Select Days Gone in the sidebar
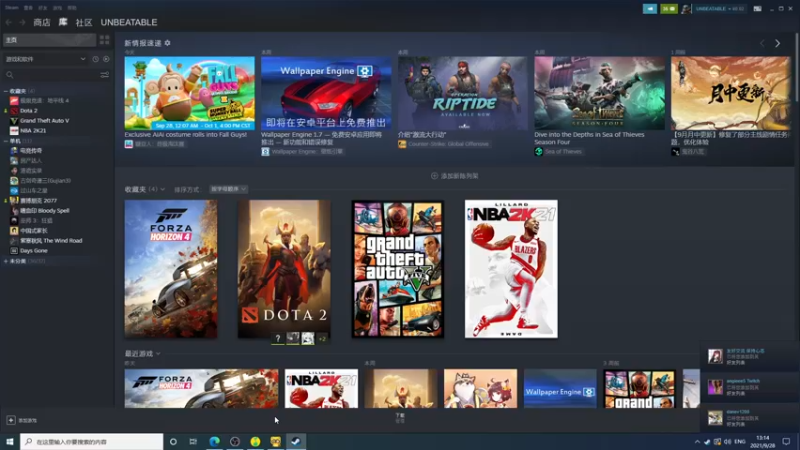The width and height of the screenshot is (800, 450). pos(34,251)
